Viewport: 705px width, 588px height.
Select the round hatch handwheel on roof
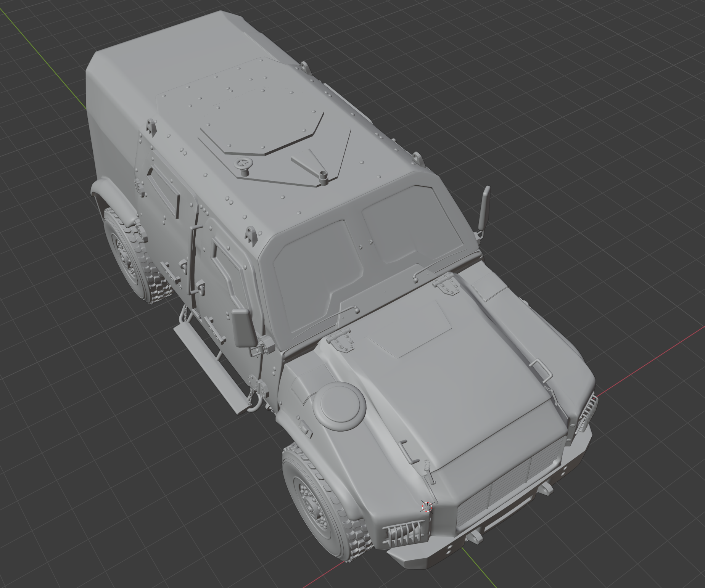pyautogui.click(x=243, y=165)
